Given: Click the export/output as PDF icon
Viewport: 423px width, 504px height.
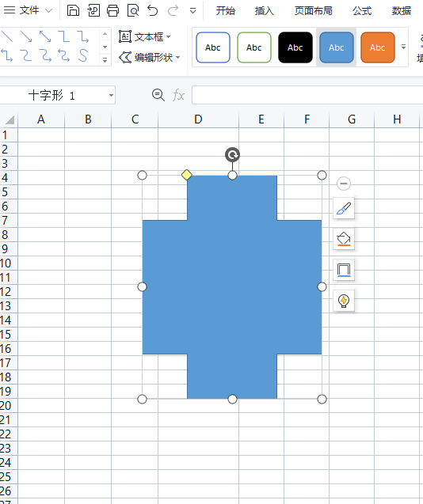Looking at the screenshot, I should (93, 10).
